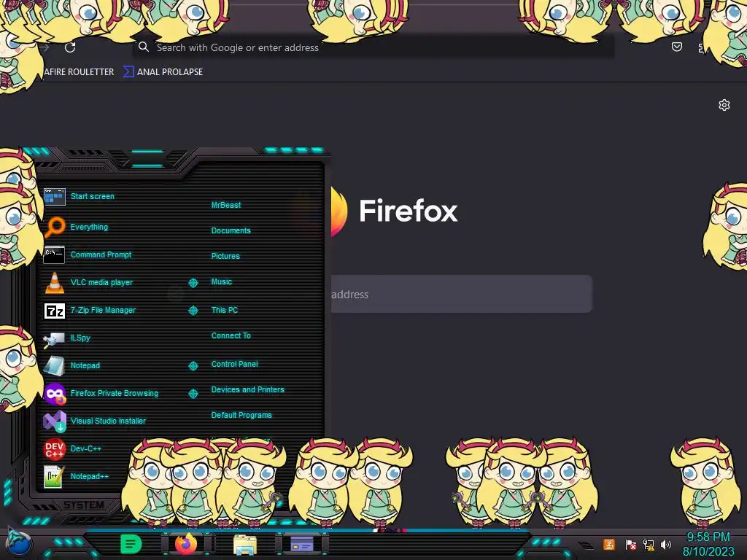Reload the page in Firefox
Screen dimensions: 747x560
[x=70, y=47]
